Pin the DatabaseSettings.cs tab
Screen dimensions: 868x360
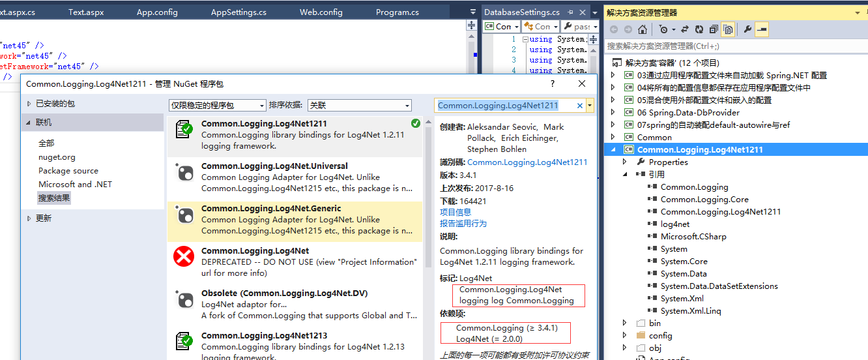click(x=570, y=12)
